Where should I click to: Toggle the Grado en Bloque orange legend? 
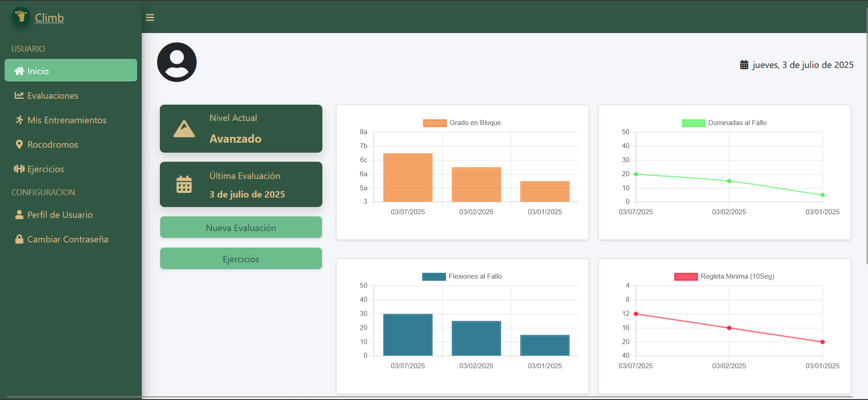[435, 123]
